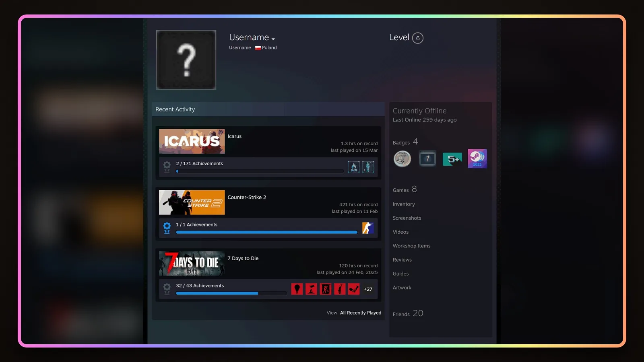Open the Badges 4 link
Image resolution: width=644 pixels, height=362 pixels.
coord(405,142)
